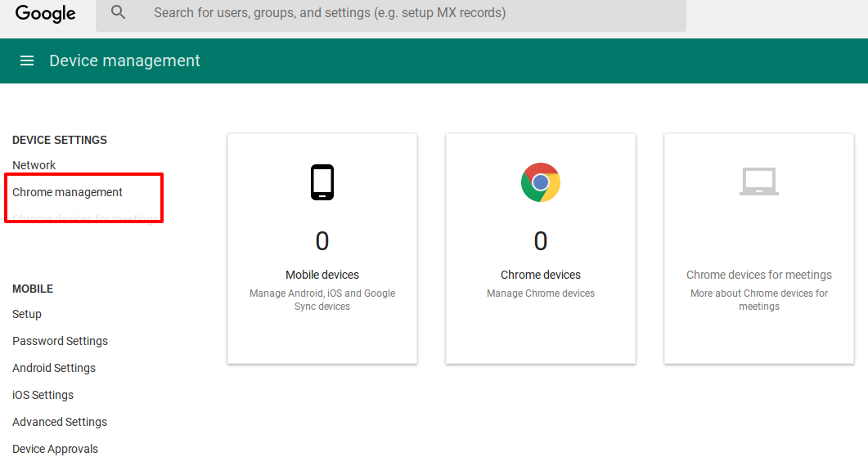
Task: Open the Mobile devices card title
Action: click(x=322, y=275)
